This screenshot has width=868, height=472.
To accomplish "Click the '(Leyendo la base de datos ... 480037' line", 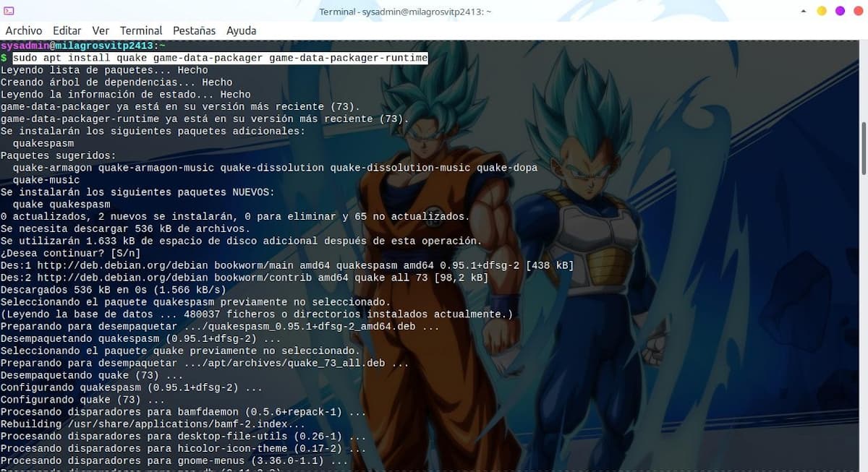I will point(257,314).
